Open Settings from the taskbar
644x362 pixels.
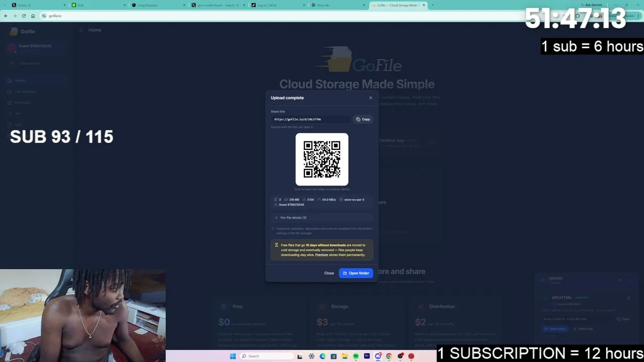tap(311, 356)
